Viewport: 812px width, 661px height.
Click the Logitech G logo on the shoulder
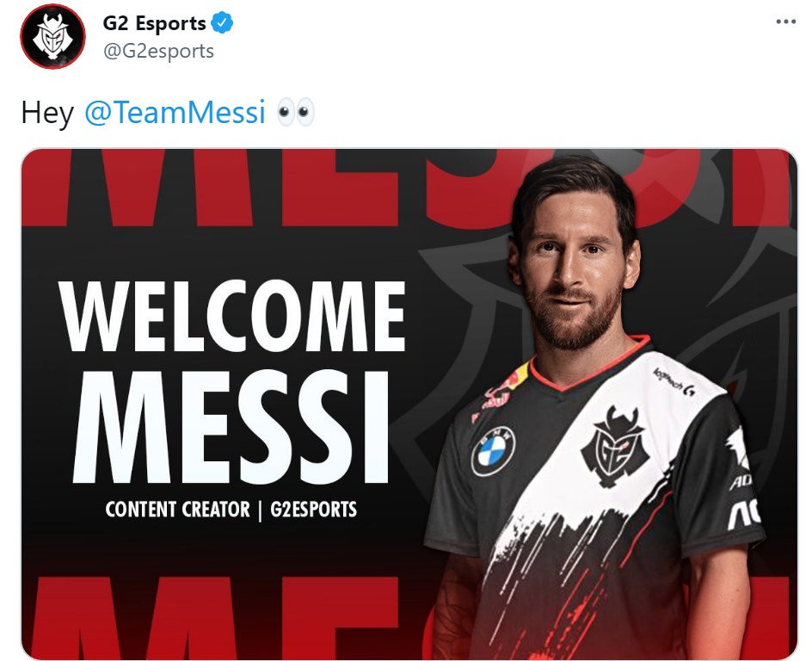pyautogui.click(x=674, y=382)
